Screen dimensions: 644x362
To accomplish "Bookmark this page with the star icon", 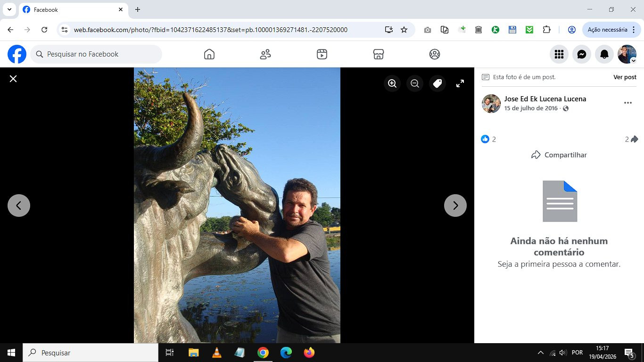I will [x=404, y=30].
